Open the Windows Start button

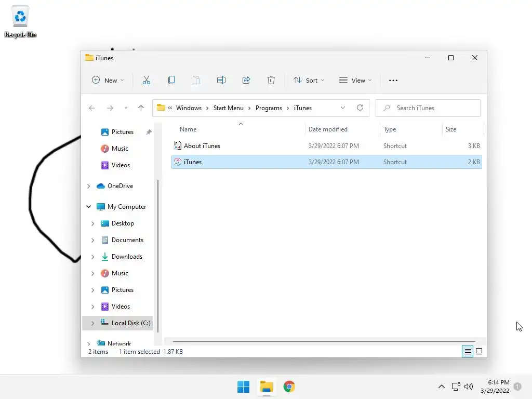(243, 387)
